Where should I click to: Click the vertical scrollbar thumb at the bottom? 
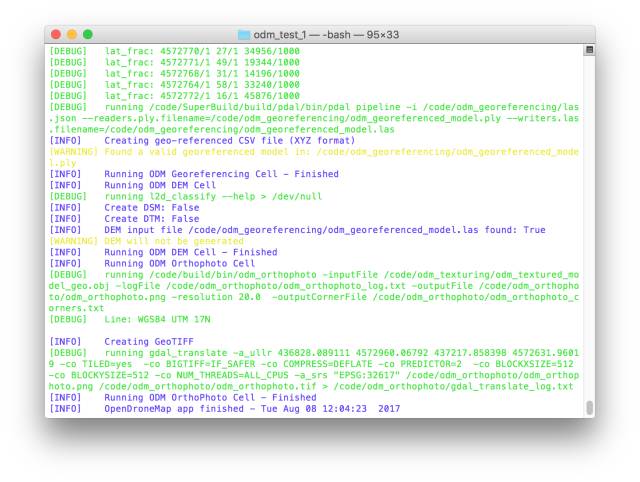point(589,408)
